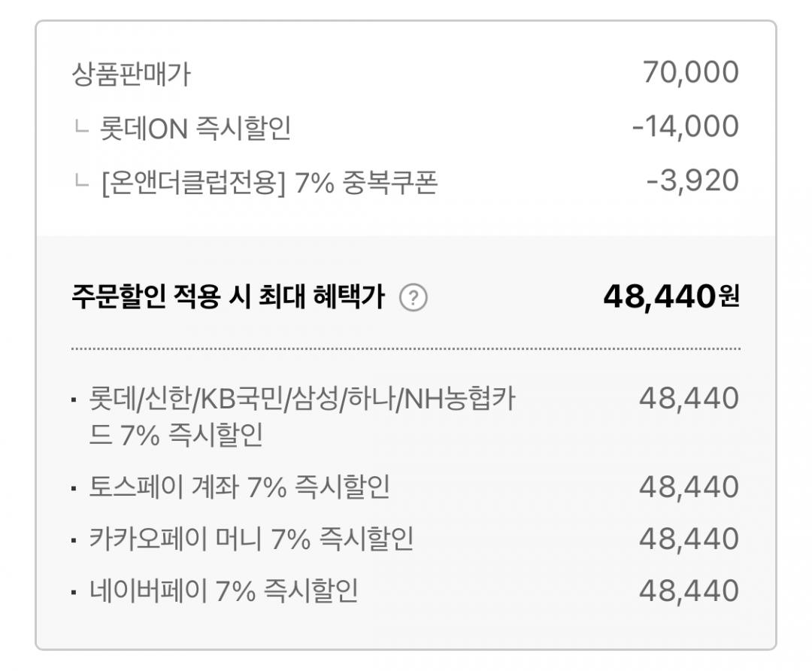
Task: Click the 48,440 price for 토스페이
Action: 689,487
